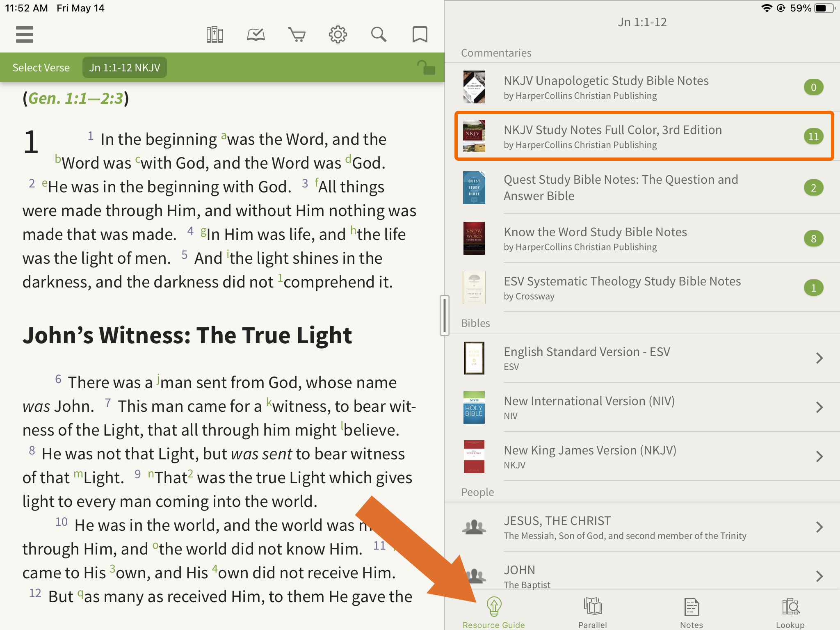Tap footnote letter k before 'witness'
840x630 pixels.
(269, 402)
